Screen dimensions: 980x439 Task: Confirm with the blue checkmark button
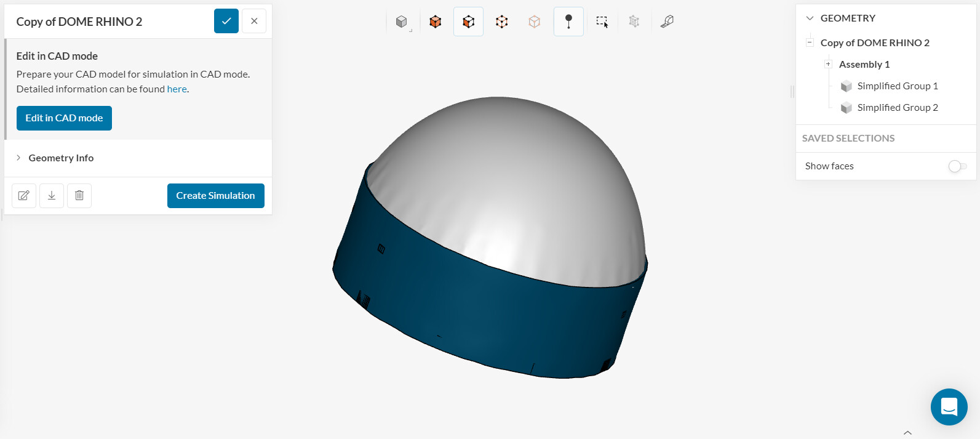pyautogui.click(x=226, y=21)
